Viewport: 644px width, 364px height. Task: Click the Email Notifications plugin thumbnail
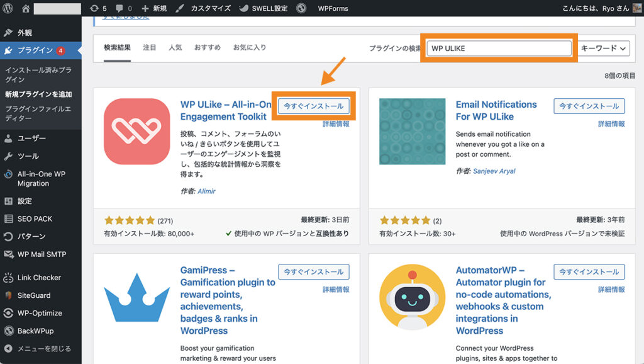[412, 131]
